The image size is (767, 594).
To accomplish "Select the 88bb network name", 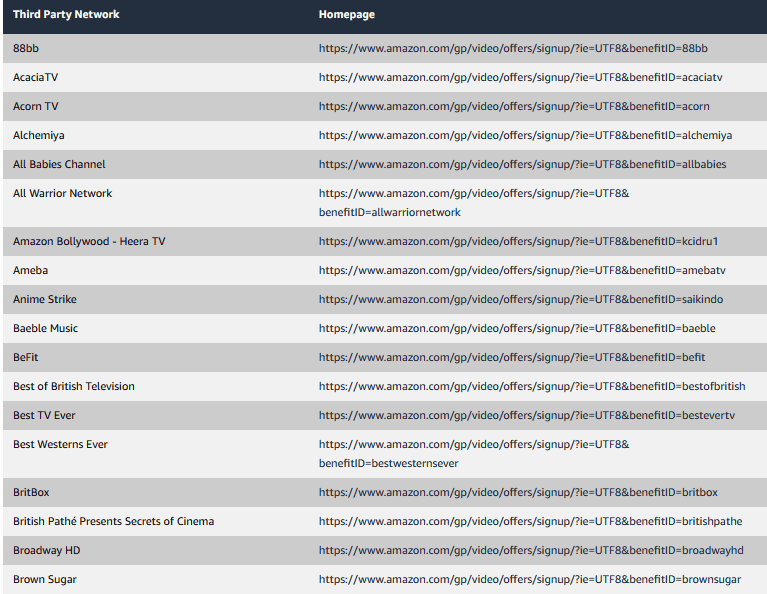I will click(26, 48).
